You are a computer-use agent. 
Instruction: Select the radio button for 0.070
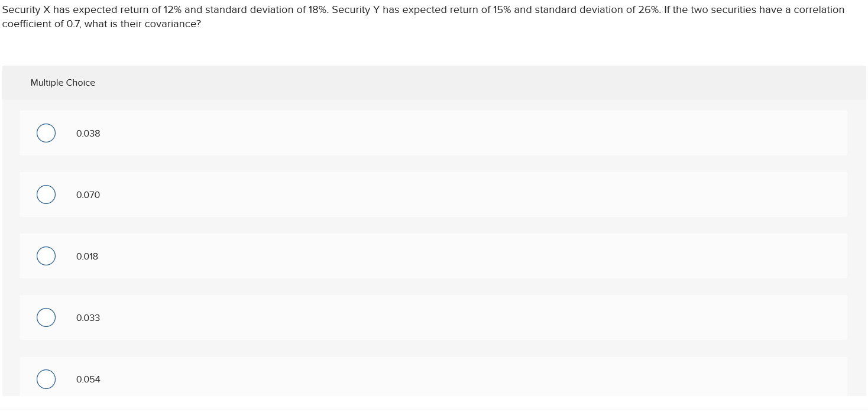click(x=46, y=194)
